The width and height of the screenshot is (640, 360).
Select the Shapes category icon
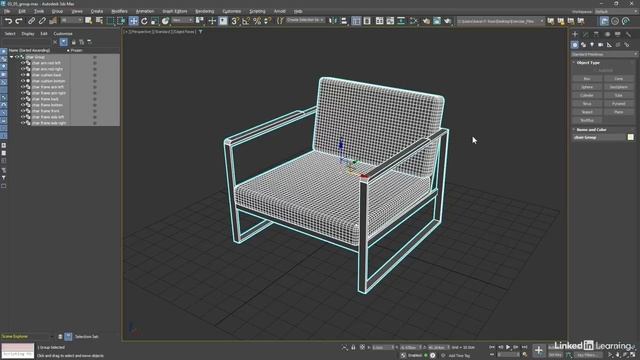(584, 44)
